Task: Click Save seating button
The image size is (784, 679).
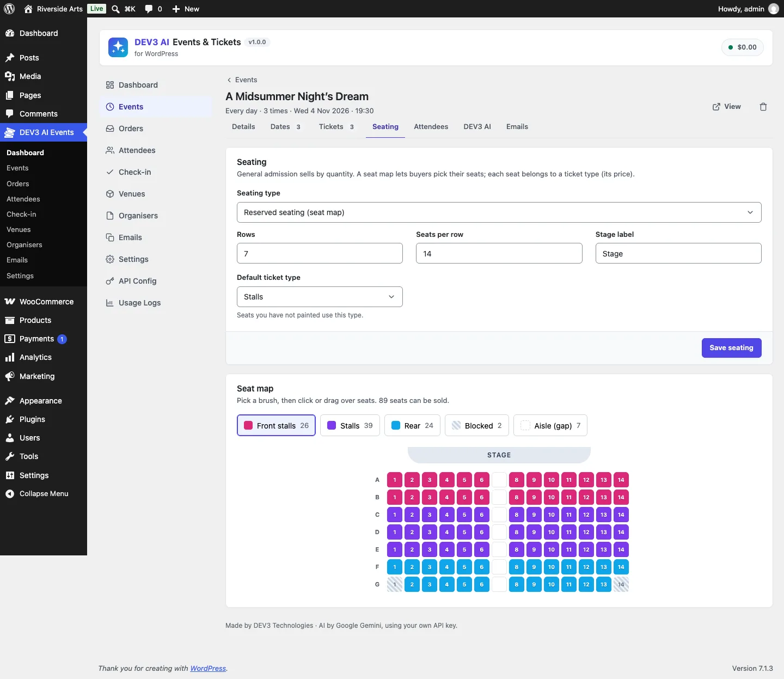Action: point(732,348)
